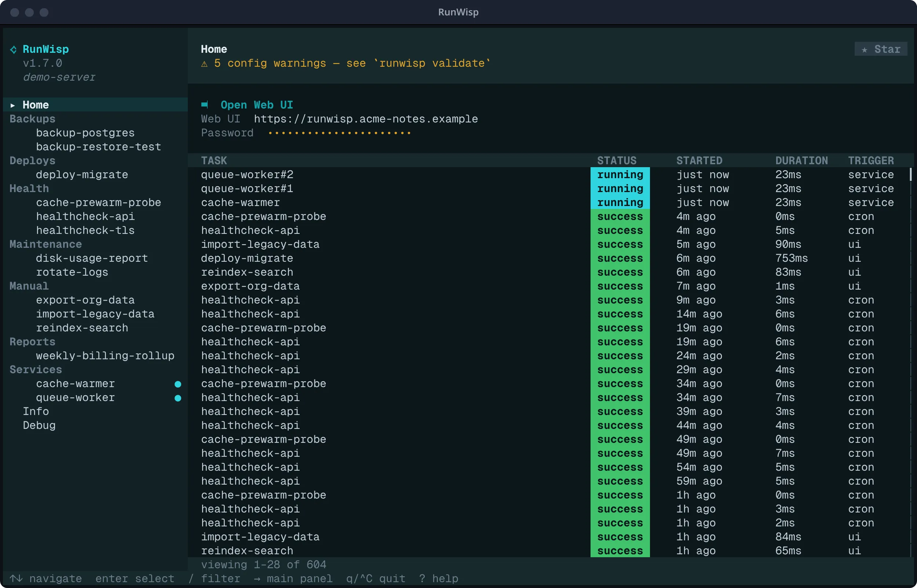Click the Reports group heading
The image size is (917, 588).
pos(33,342)
